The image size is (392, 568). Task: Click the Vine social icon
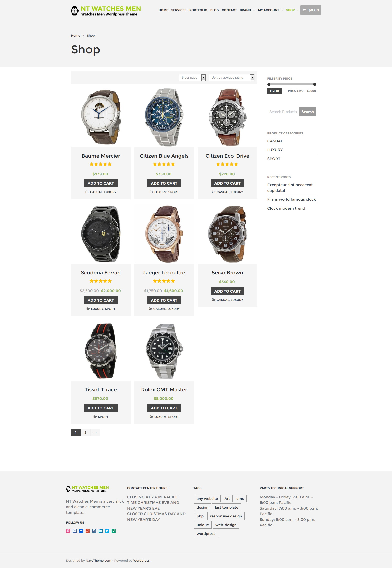tap(114, 531)
